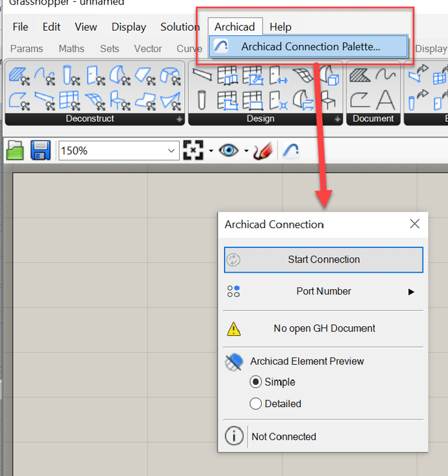Open file using the green folder icon

pos(15,150)
